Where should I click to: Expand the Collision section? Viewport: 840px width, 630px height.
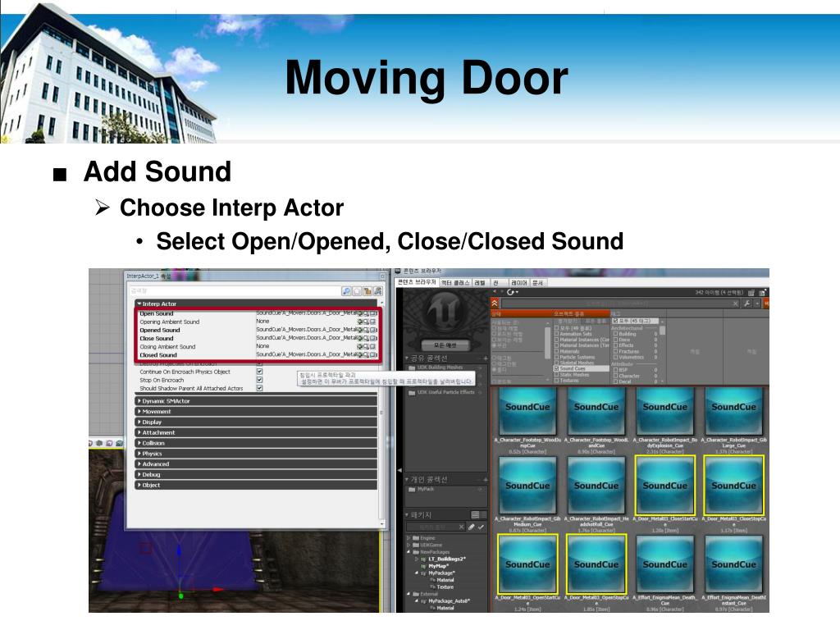[x=139, y=443]
